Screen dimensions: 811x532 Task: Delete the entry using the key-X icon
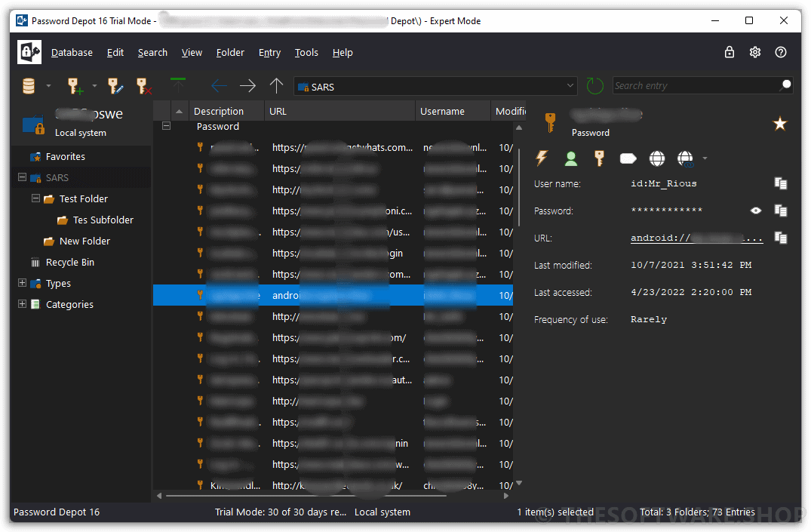143,86
